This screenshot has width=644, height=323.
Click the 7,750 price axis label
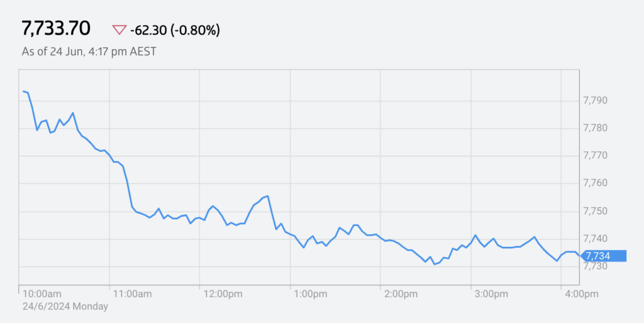point(596,211)
